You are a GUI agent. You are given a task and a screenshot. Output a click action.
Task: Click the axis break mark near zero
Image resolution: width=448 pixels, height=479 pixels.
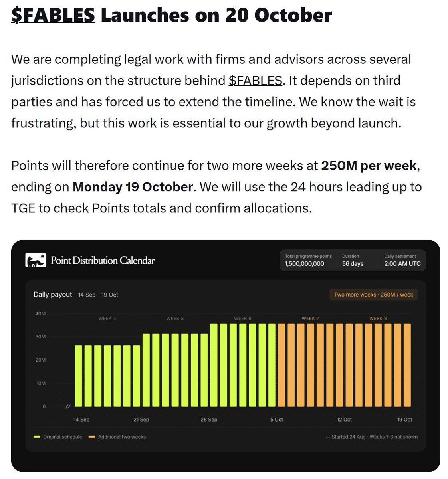tap(68, 406)
